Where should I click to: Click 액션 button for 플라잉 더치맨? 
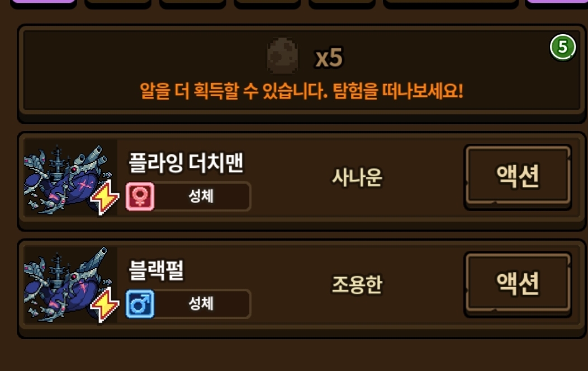point(518,176)
